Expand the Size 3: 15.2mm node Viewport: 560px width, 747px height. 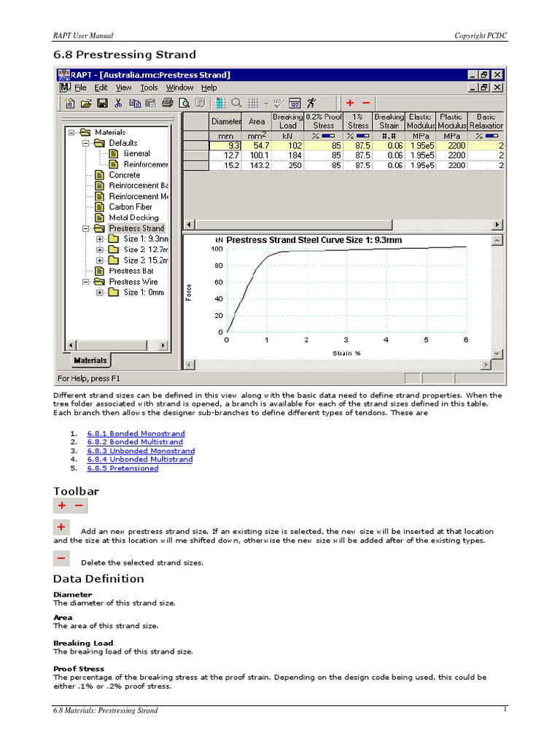pos(100,260)
